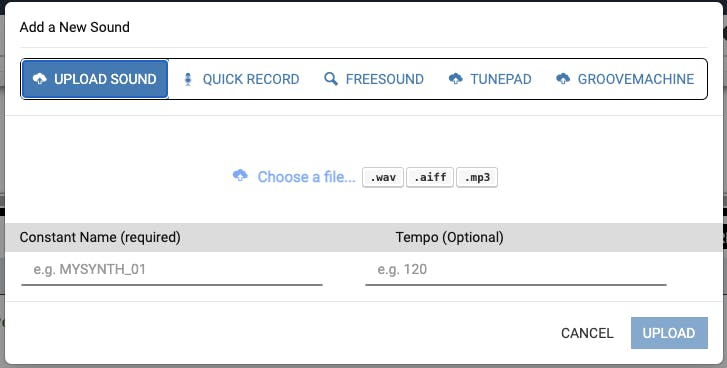
Task: Focus the Tempo input field
Action: [516, 270]
